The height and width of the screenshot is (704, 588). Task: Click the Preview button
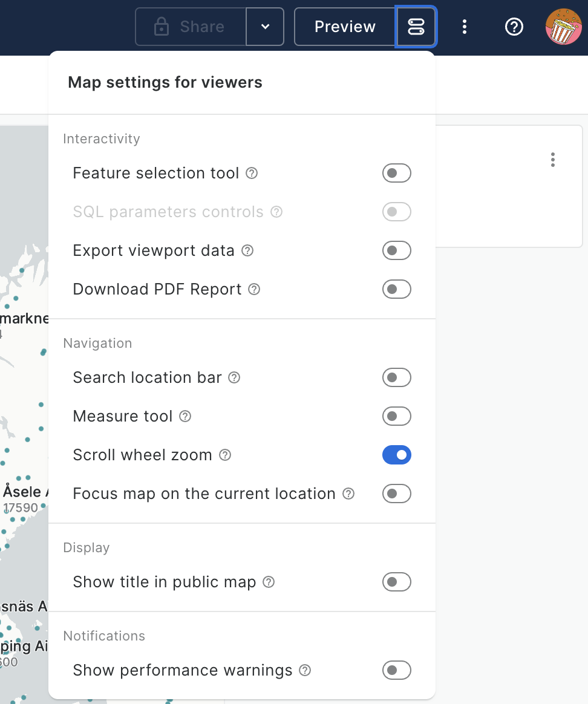[345, 27]
